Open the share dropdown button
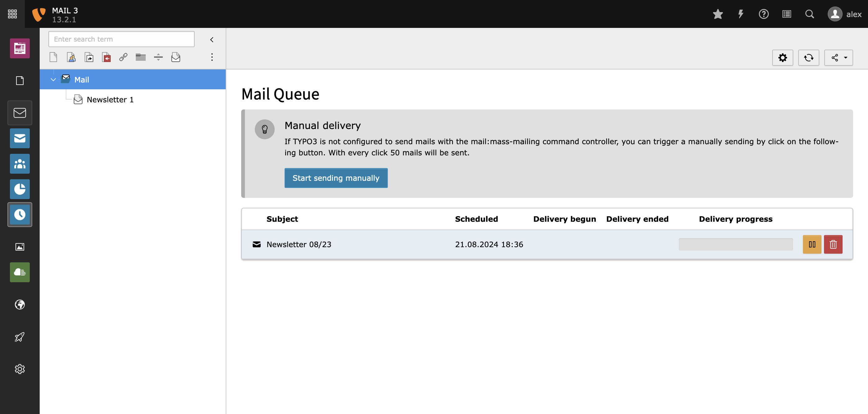Image resolution: width=868 pixels, height=414 pixels. (x=838, y=58)
